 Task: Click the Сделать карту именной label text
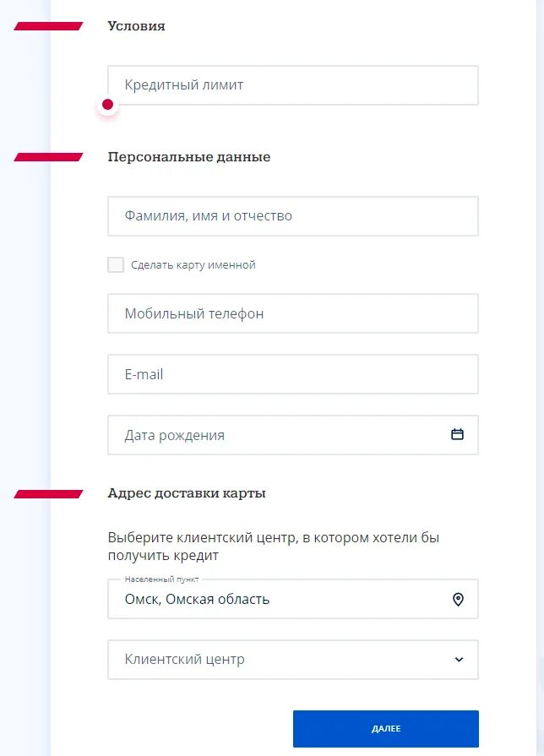pos(193,265)
